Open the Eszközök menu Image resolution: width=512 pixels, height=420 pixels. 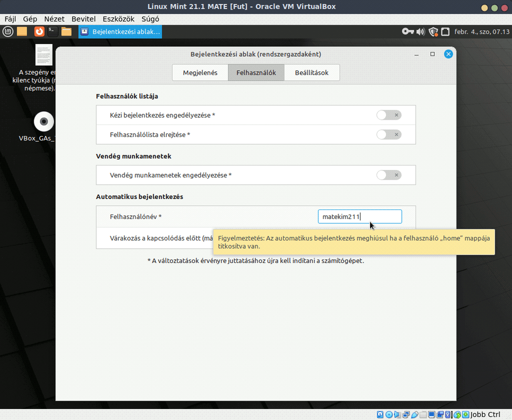point(119,19)
